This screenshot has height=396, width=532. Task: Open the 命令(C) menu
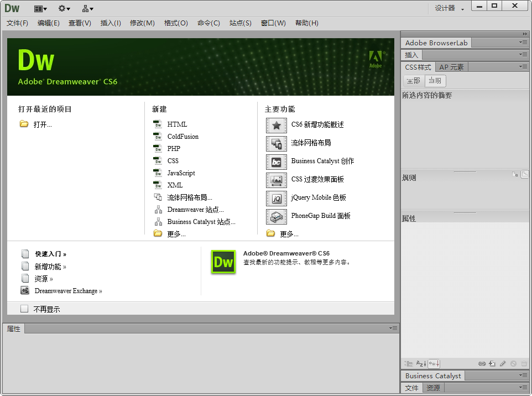point(208,23)
